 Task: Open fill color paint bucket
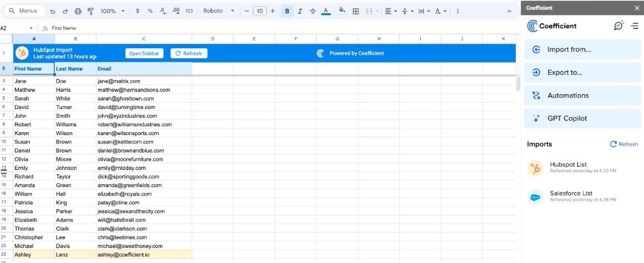pos(342,11)
